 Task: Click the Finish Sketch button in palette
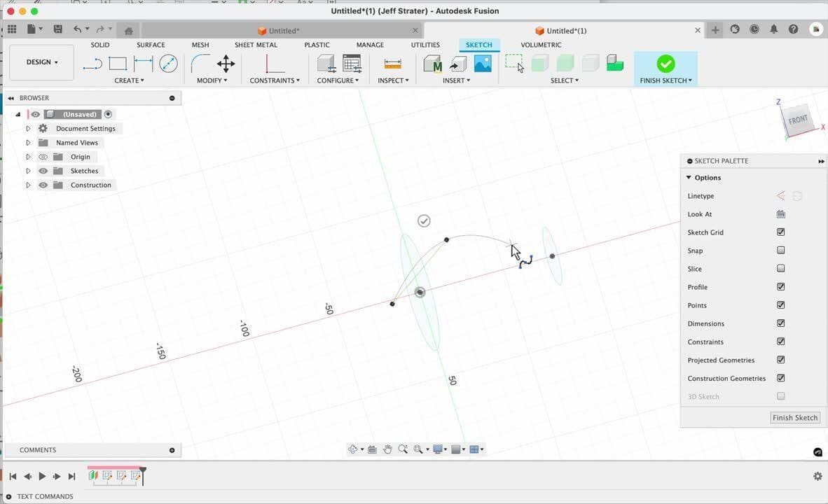795,417
